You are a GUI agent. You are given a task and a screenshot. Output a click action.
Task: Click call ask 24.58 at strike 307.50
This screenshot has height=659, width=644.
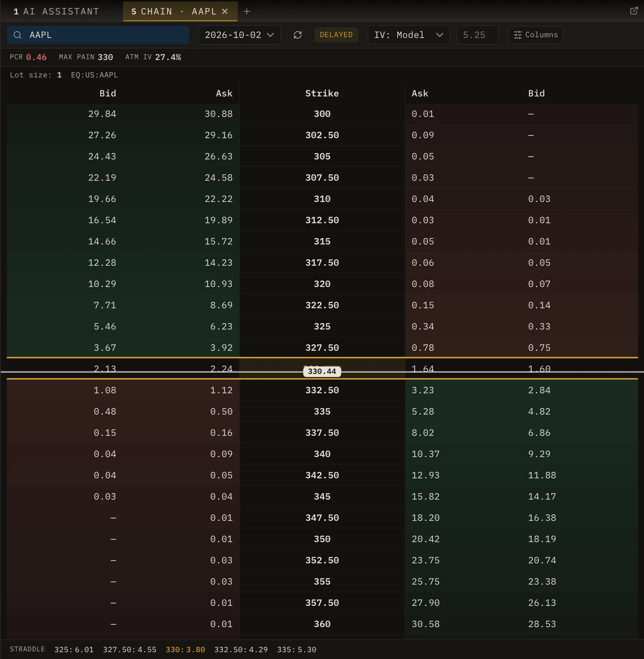pyautogui.click(x=218, y=178)
